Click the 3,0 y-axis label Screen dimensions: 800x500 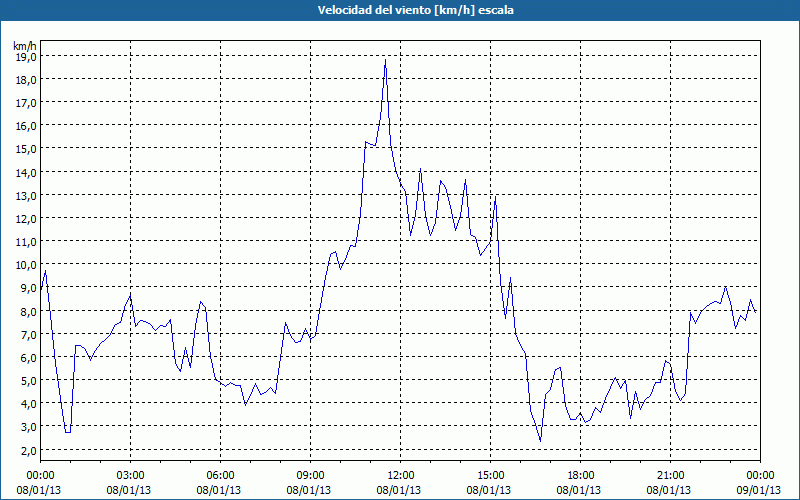click(x=28, y=426)
